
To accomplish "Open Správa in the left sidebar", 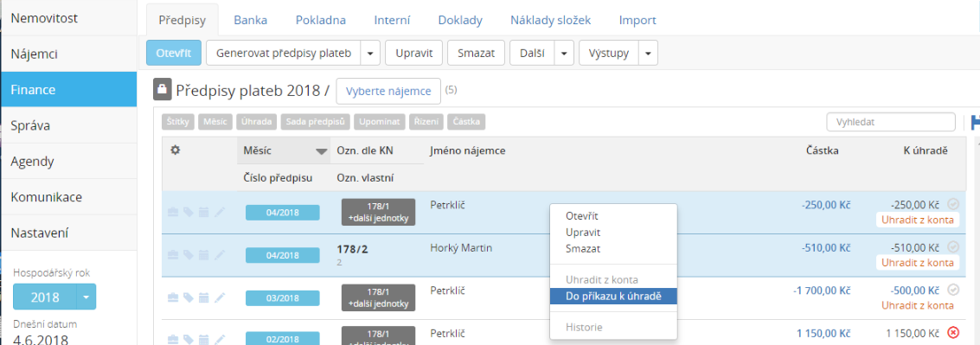I will point(68,125).
